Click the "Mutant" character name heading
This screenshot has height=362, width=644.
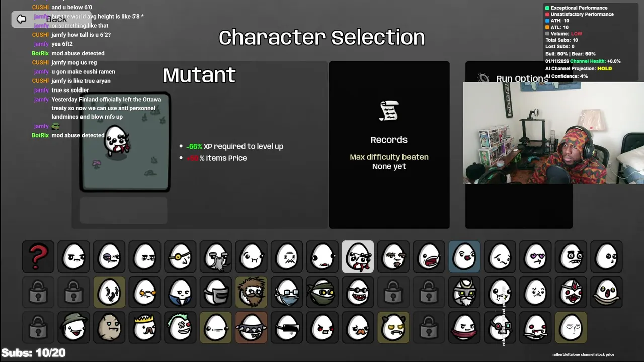(199, 75)
